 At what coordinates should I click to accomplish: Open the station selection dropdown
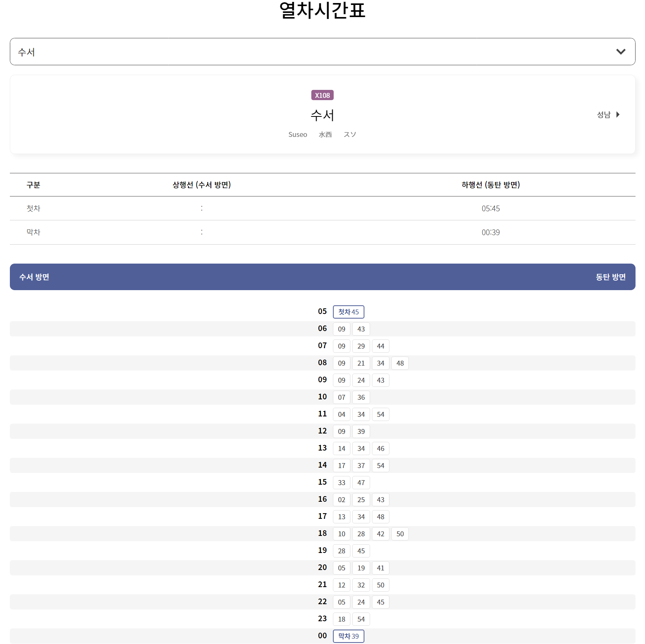[x=322, y=52]
